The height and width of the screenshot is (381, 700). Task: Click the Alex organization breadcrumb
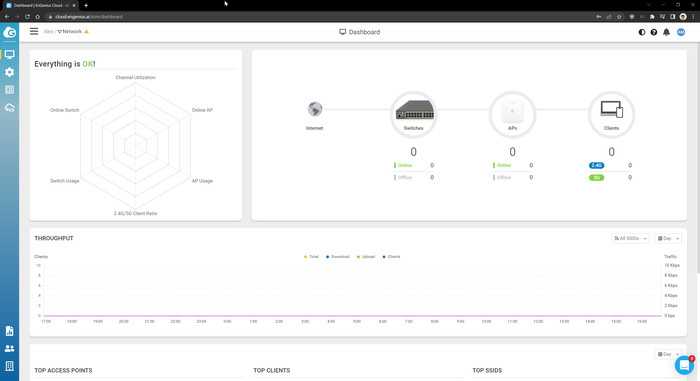point(48,32)
